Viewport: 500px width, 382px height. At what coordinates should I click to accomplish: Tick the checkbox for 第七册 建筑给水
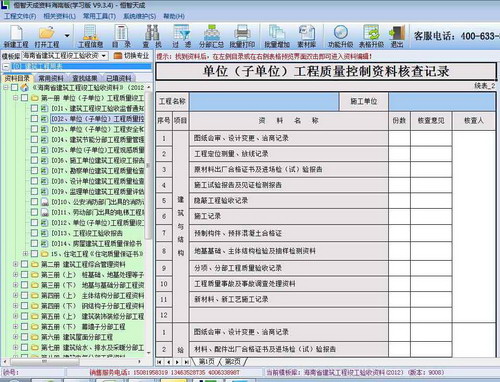[x=24, y=347]
